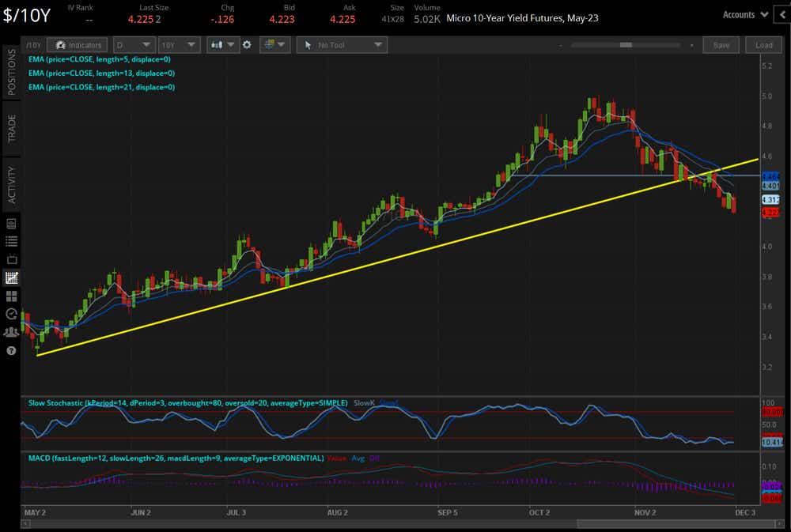Image resolution: width=791 pixels, height=532 pixels.
Task: Click the Save button
Action: pyautogui.click(x=721, y=45)
